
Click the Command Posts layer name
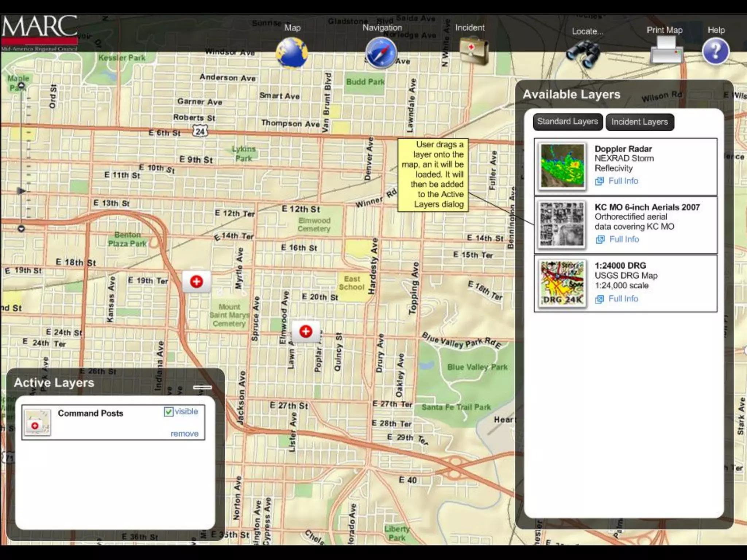pyautogui.click(x=90, y=413)
